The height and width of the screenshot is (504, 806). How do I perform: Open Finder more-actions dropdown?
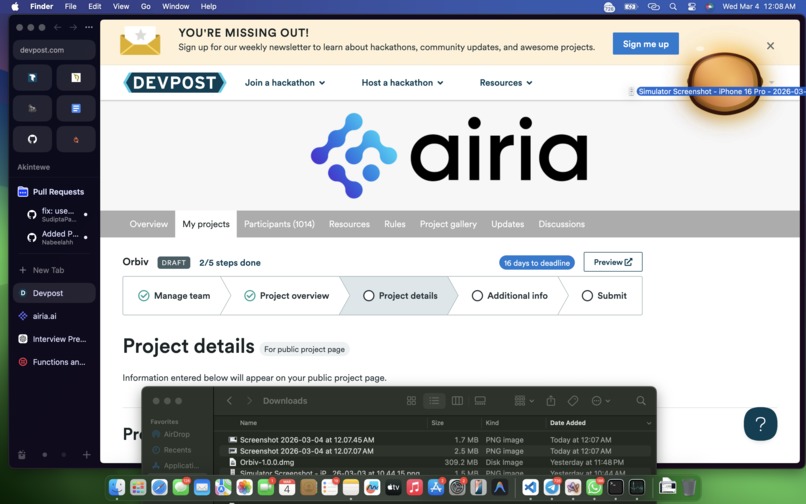click(x=600, y=401)
